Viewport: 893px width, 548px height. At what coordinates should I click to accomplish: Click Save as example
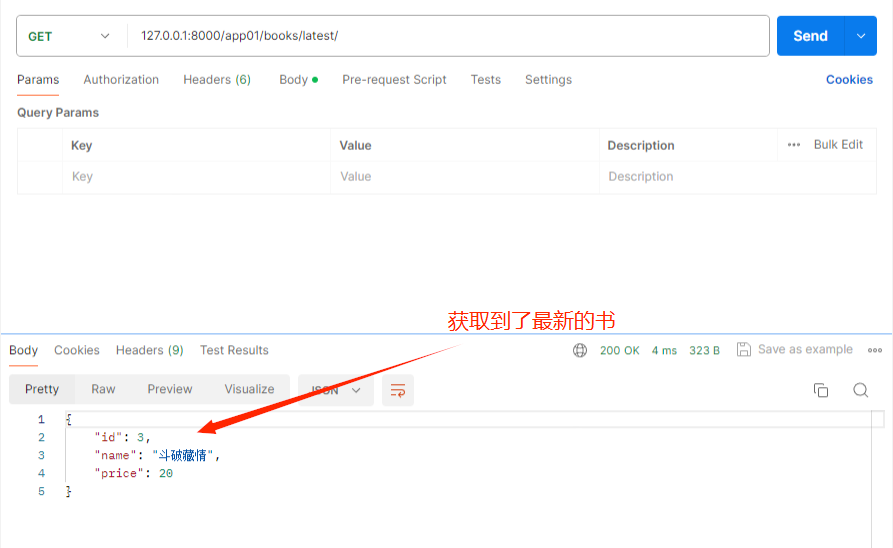tap(795, 349)
